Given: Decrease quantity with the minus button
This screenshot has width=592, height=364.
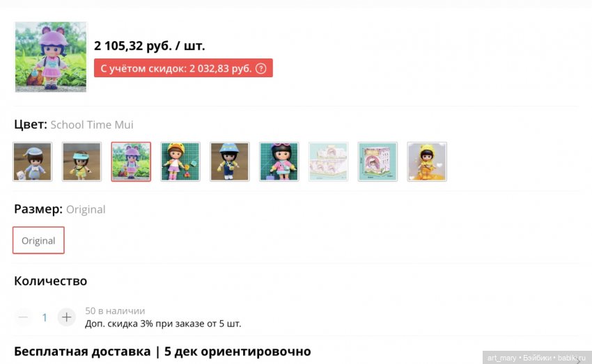Looking at the screenshot, I should (x=24, y=317).
